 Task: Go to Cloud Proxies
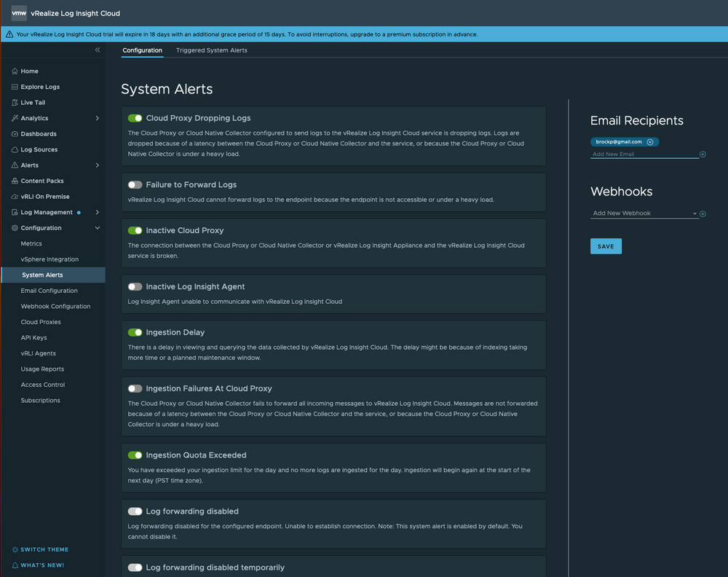[x=41, y=322]
